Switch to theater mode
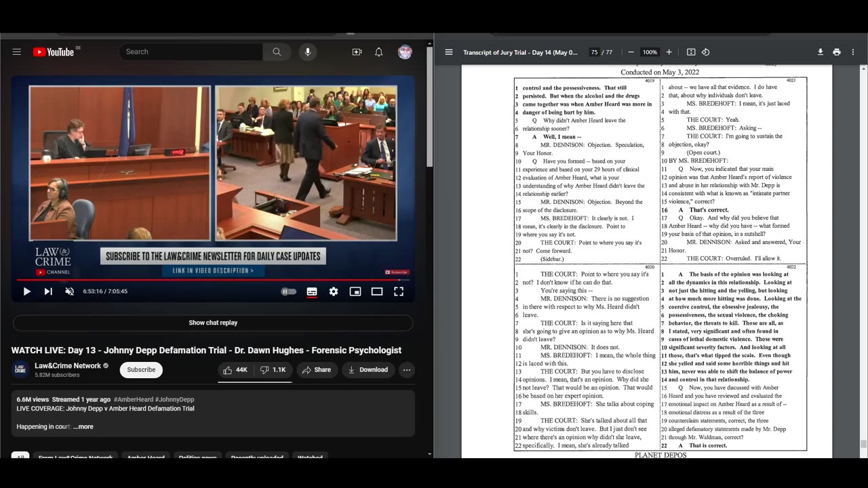 click(377, 291)
